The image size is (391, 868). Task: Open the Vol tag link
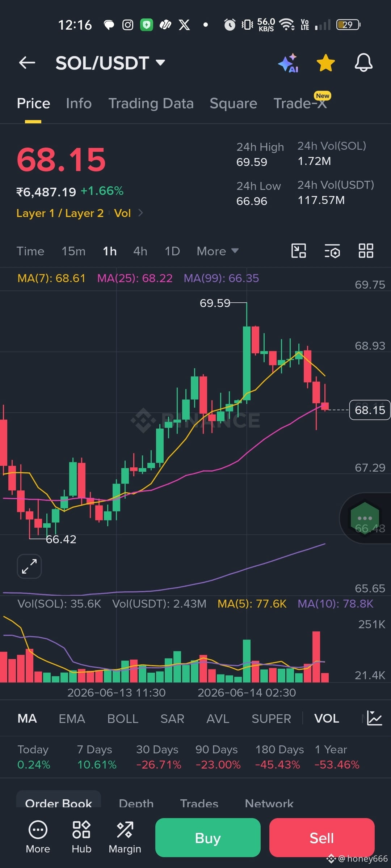122,213
